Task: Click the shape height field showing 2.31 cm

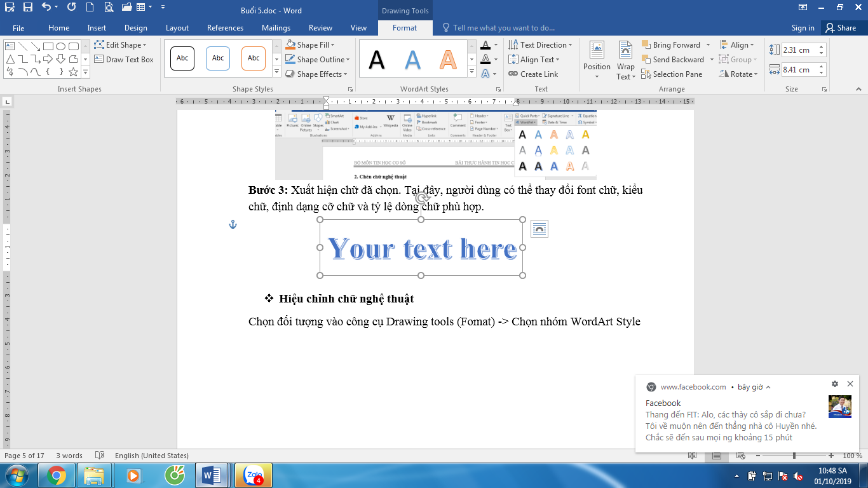Action: point(799,50)
